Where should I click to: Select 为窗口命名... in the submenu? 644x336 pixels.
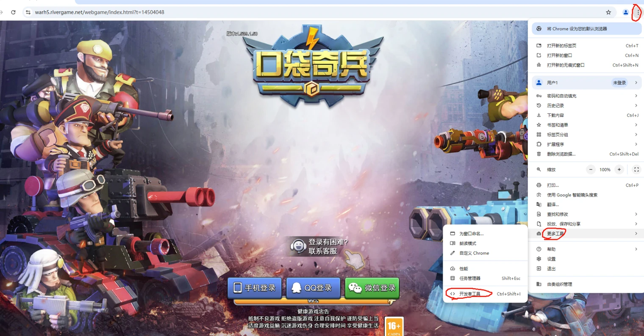coord(485,234)
